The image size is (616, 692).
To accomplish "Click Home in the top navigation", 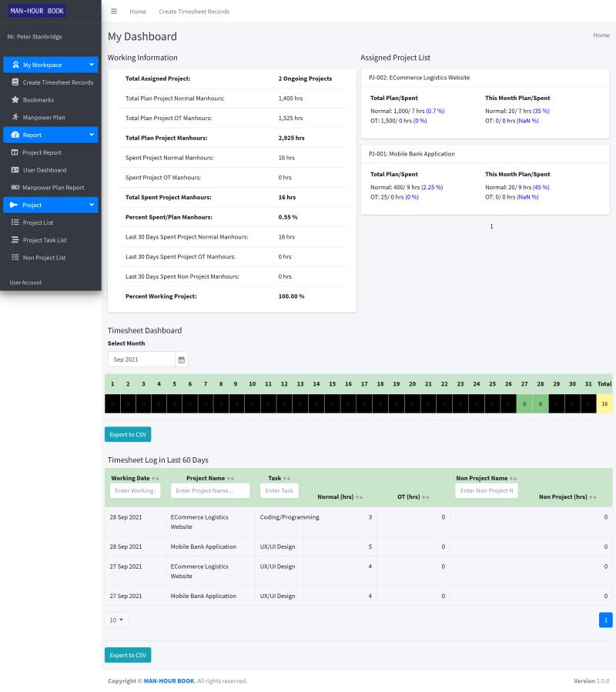I will coord(138,12).
